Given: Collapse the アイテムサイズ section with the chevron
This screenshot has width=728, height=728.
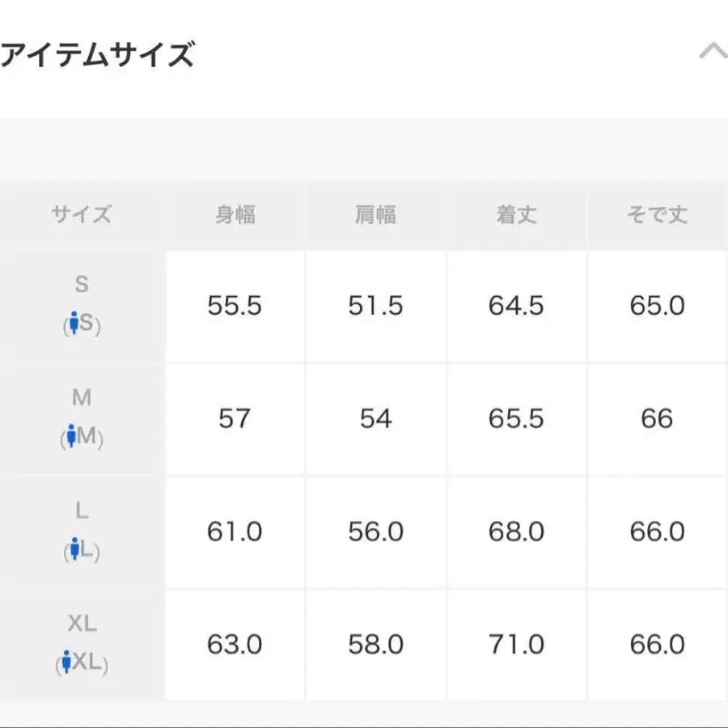Looking at the screenshot, I should tap(713, 52).
